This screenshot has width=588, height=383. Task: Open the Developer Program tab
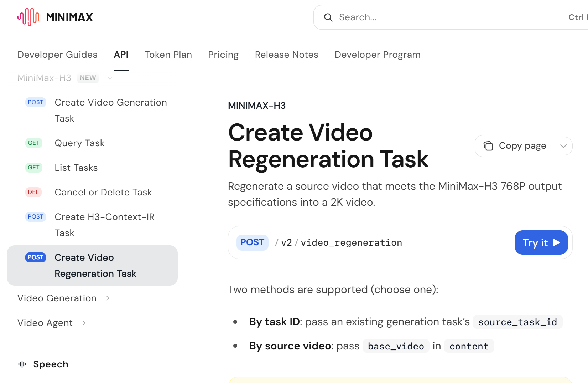click(x=378, y=55)
